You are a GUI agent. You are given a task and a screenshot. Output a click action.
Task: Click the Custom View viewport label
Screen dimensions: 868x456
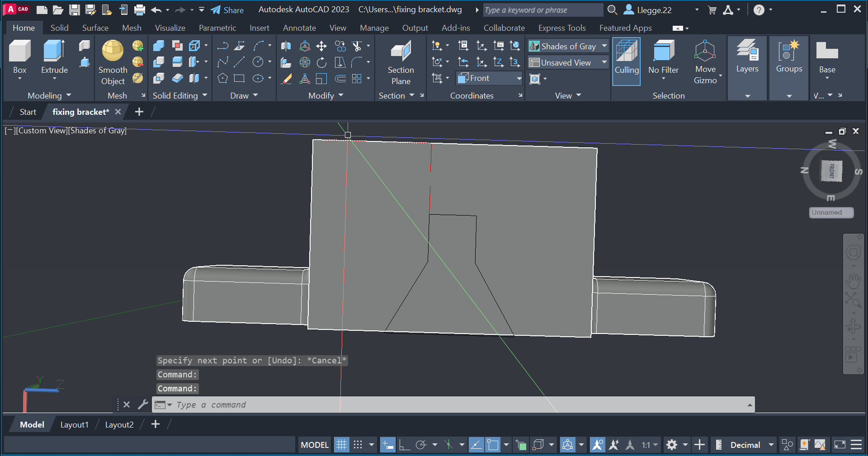(x=41, y=131)
